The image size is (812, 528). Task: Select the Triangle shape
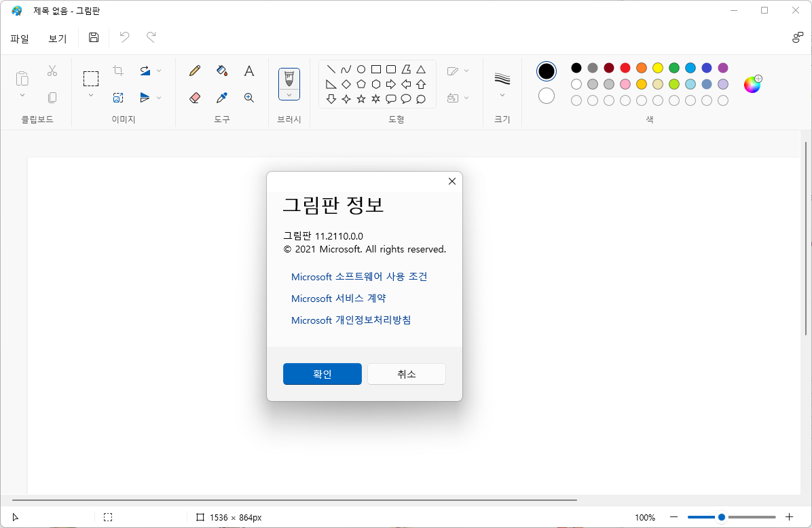coord(421,69)
